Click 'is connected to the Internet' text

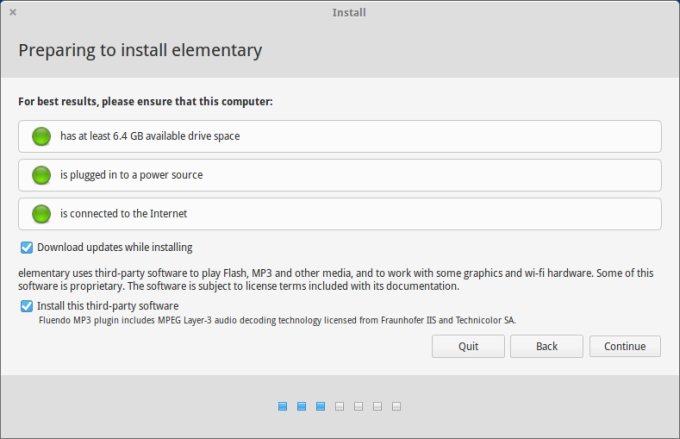tap(124, 213)
